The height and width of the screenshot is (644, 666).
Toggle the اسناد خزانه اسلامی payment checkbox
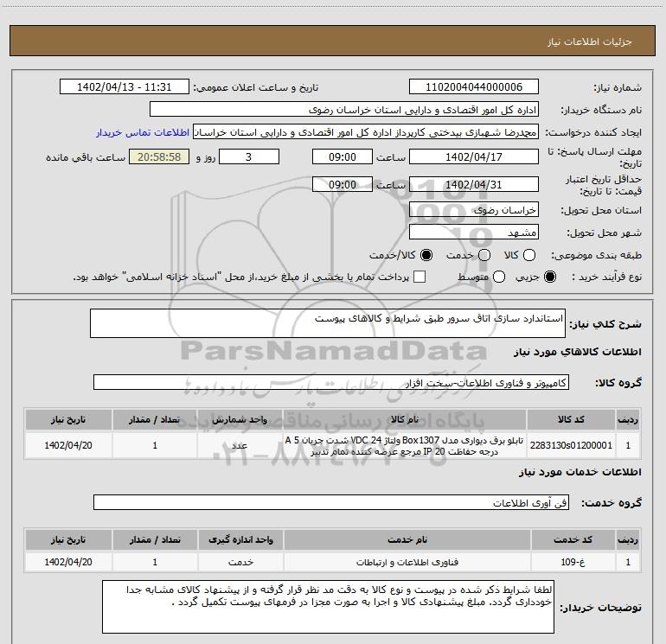point(419,277)
